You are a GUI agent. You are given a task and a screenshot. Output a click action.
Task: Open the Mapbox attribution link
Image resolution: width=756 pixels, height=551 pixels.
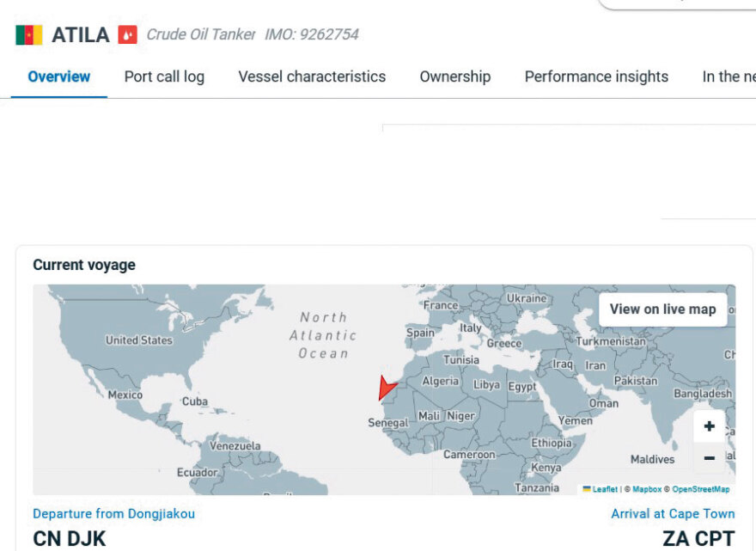point(646,489)
